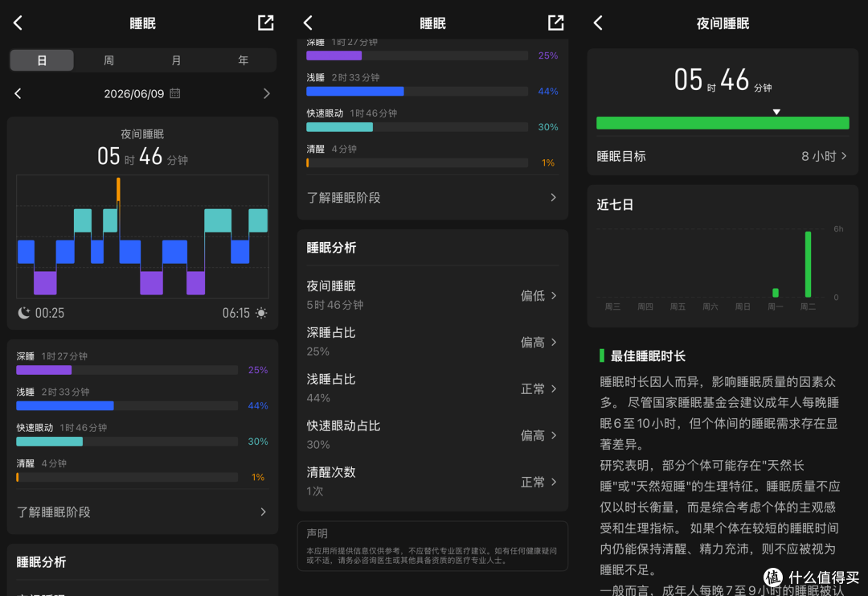868x596 pixels.
Task: Select the 月 tab
Action: 176,60
